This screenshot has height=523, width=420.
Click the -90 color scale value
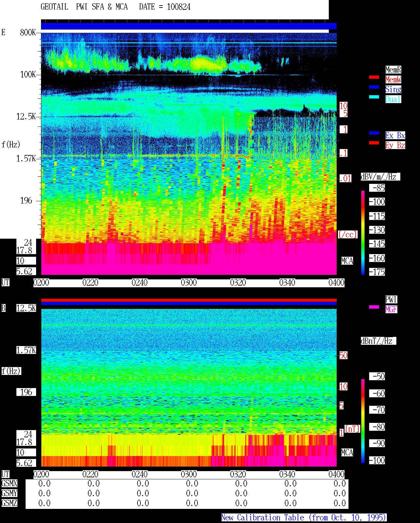point(377,443)
